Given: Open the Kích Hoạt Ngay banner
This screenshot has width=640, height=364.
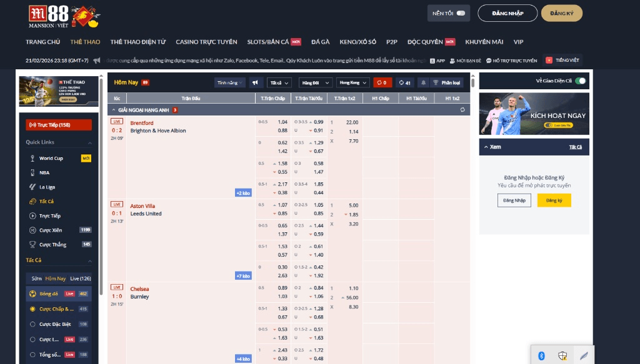Looking at the screenshot, I should [534, 114].
